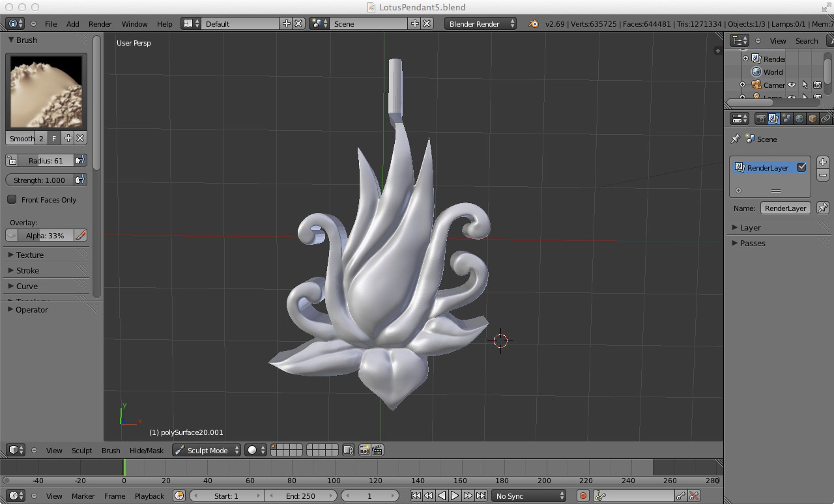Open the Add menu
This screenshot has height=504, width=834.
72,23
